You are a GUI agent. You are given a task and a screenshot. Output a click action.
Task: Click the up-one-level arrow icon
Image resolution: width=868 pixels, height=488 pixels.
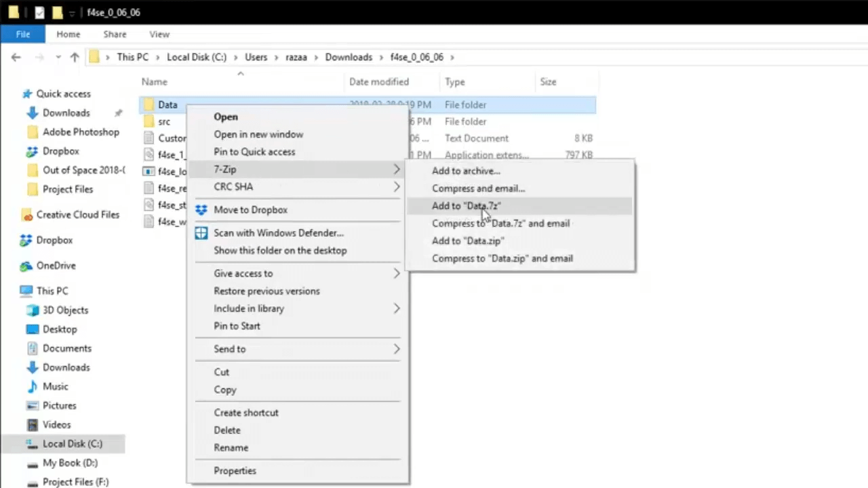click(x=75, y=58)
